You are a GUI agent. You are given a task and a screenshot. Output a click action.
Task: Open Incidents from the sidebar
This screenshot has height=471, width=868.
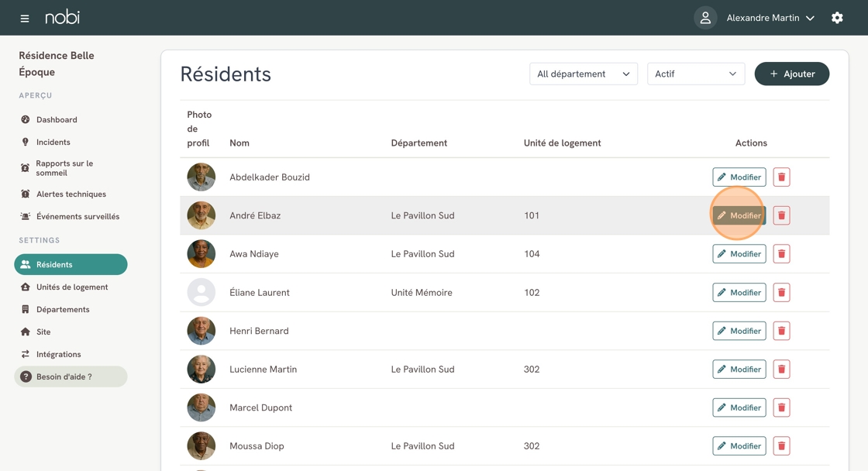click(53, 143)
